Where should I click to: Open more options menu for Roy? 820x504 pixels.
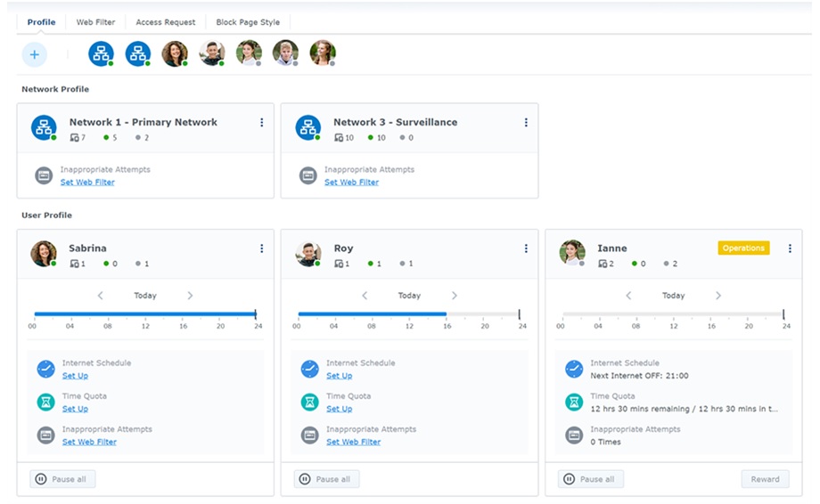coord(526,248)
